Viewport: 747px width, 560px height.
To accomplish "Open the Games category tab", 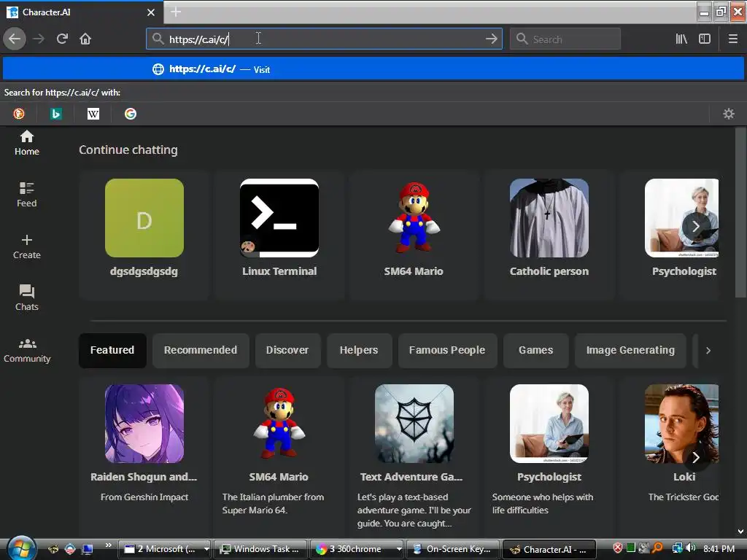I will click(x=536, y=350).
